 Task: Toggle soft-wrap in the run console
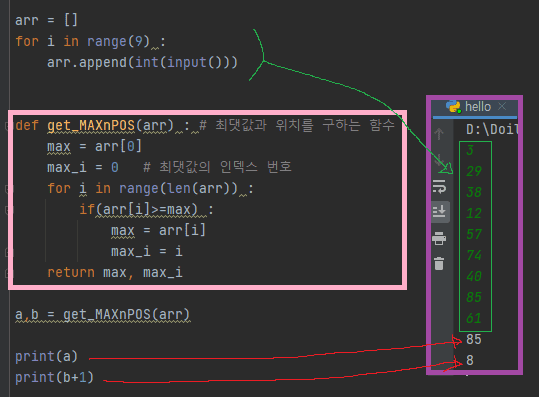[439, 186]
